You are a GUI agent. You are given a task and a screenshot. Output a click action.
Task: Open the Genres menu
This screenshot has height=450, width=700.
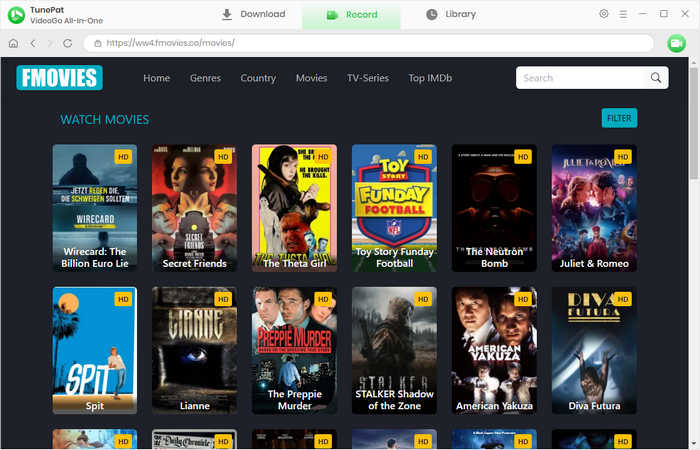tap(205, 78)
